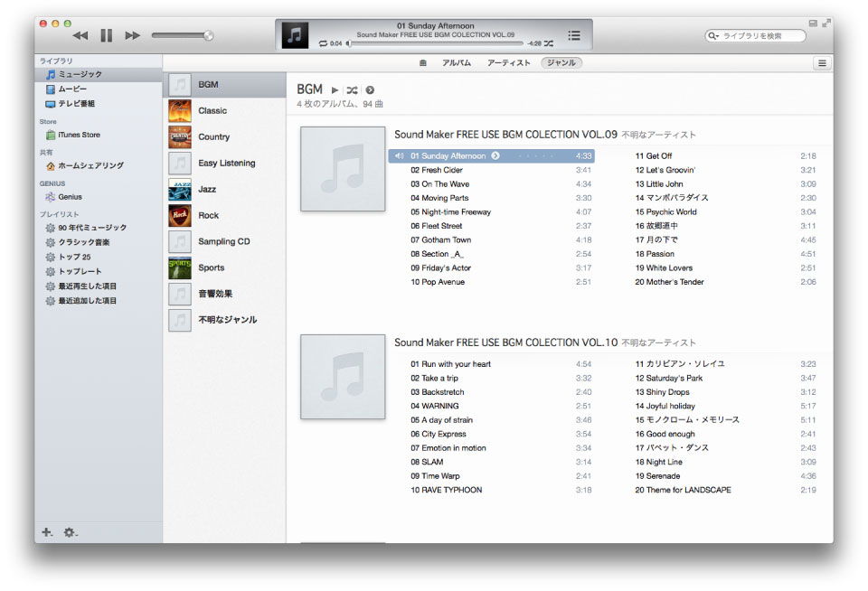
Task: Select the Sampling CD genre
Action: (225, 241)
